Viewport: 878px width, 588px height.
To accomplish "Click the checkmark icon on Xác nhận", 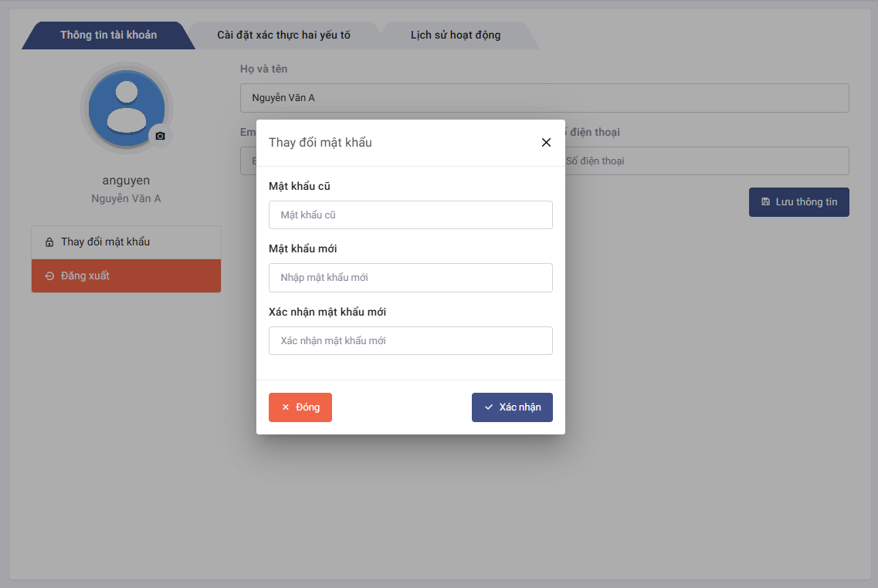I will [488, 407].
